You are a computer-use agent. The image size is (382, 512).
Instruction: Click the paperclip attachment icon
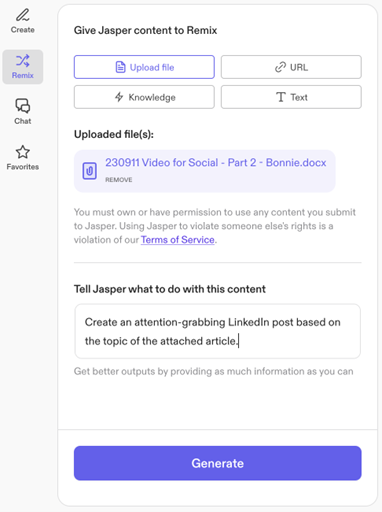pos(89,171)
